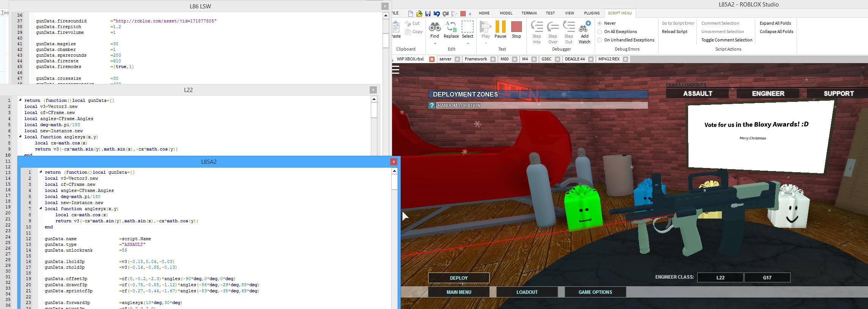This screenshot has height=309, width=868.
Task: Click Expand All Folds
Action: point(775,24)
